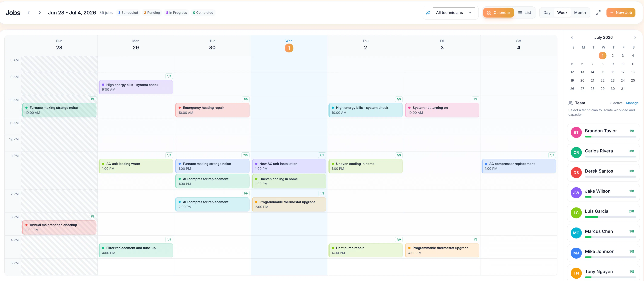Select Brandon Taylor technician card
The height and width of the screenshot is (281, 644).
tap(603, 132)
